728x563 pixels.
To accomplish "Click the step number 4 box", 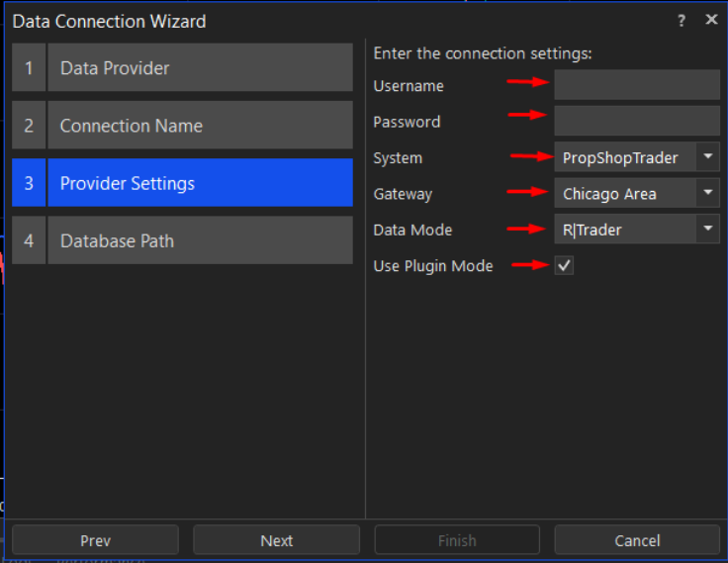I will (29, 240).
